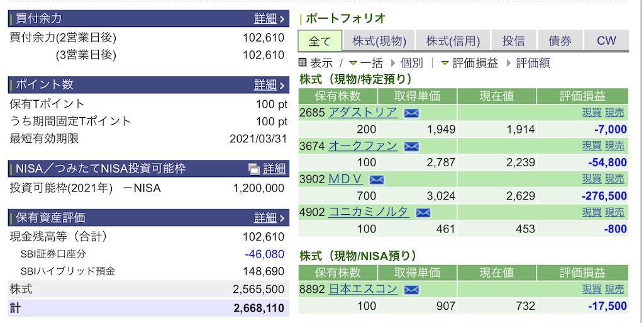This screenshot has height=323, width=644.
Task: Click 現買 for アダストリア
Action: pyautogui.click(x=591, y=113)
